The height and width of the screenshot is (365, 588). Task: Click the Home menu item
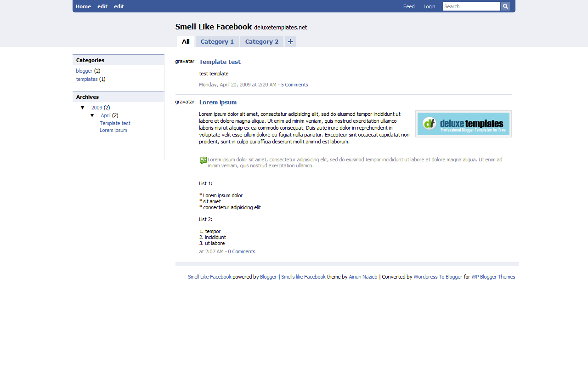click(83, 6)
